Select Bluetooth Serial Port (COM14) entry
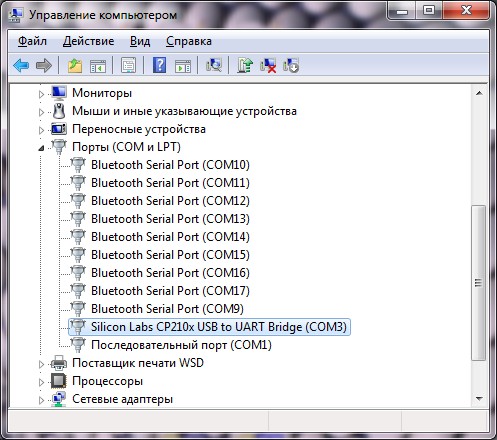 tap(170, 237)
